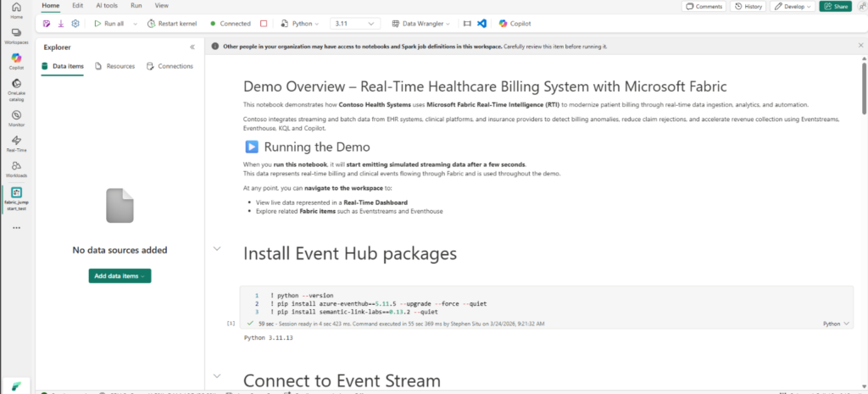Open notebook in VS Code icon
The width and height of the screenshot is (868, 394).
click(481, 24)
